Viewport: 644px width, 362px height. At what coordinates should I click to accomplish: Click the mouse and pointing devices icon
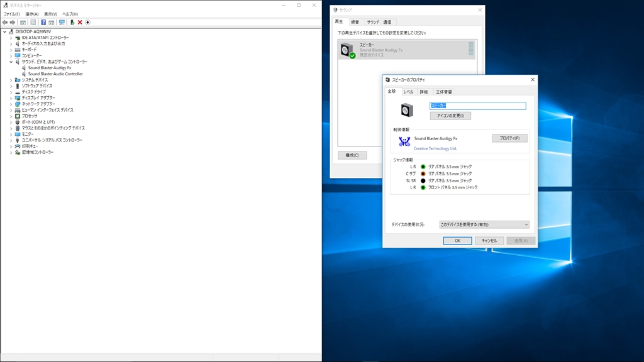[18, 128]
